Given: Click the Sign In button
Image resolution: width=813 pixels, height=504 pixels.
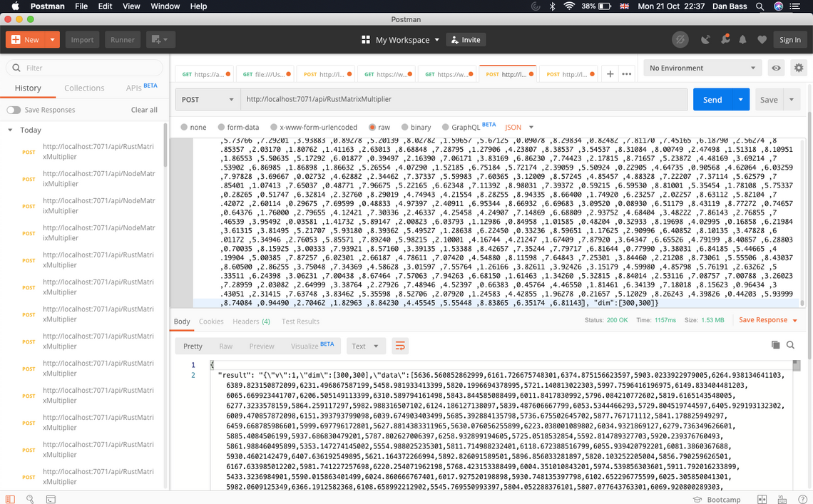Looking at the screenshot, I should point(789,39).
